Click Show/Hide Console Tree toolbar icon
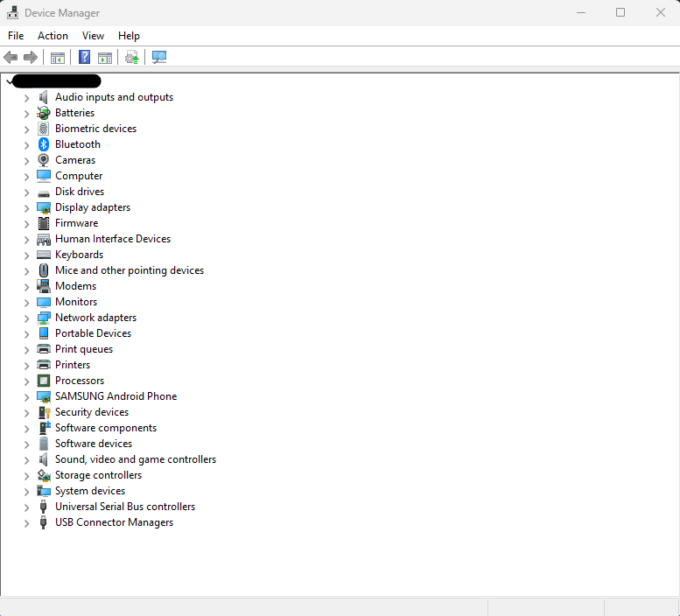 (58, 58)
